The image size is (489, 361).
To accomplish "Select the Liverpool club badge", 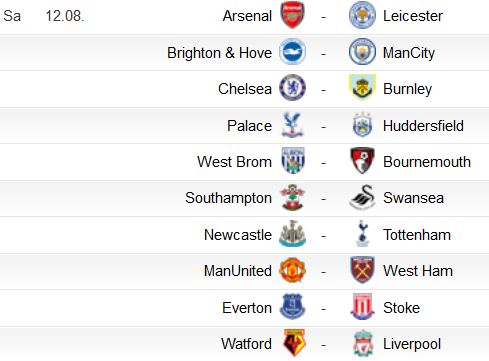I will [362, 343].
